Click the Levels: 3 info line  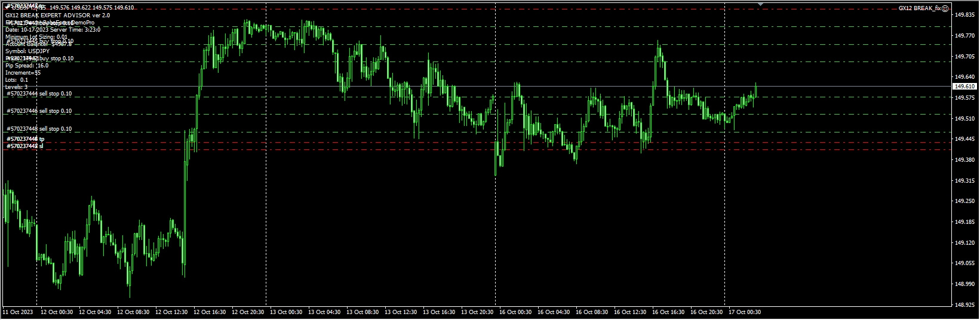point(17,87)
